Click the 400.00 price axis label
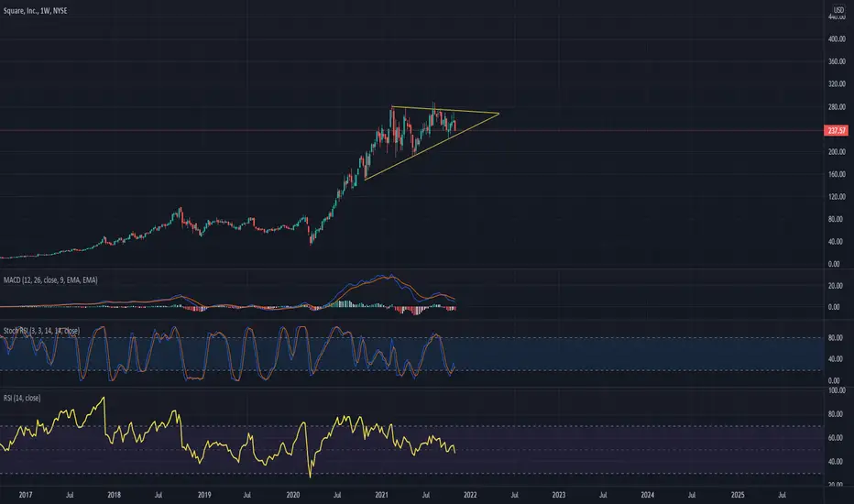This screenshot has height=504, width=854. pyautogui.click(x=837, y=39)
